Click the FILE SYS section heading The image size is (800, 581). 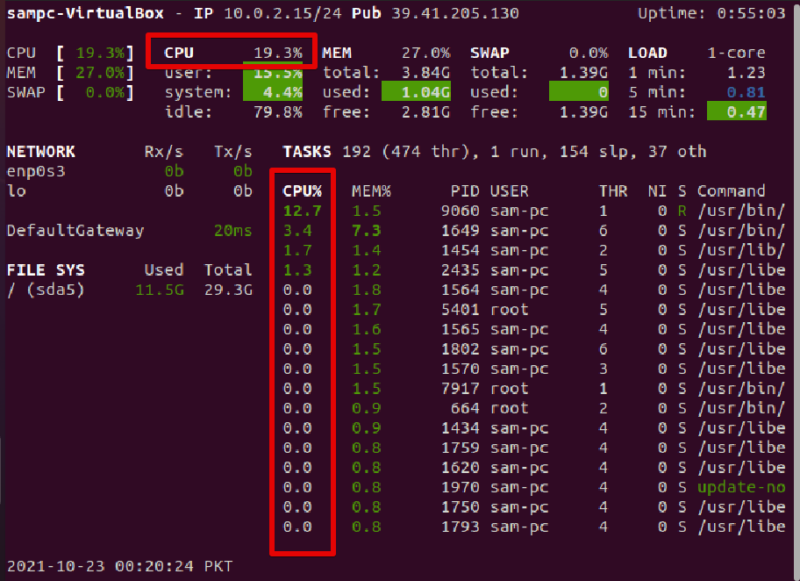[x=45, y=270]
